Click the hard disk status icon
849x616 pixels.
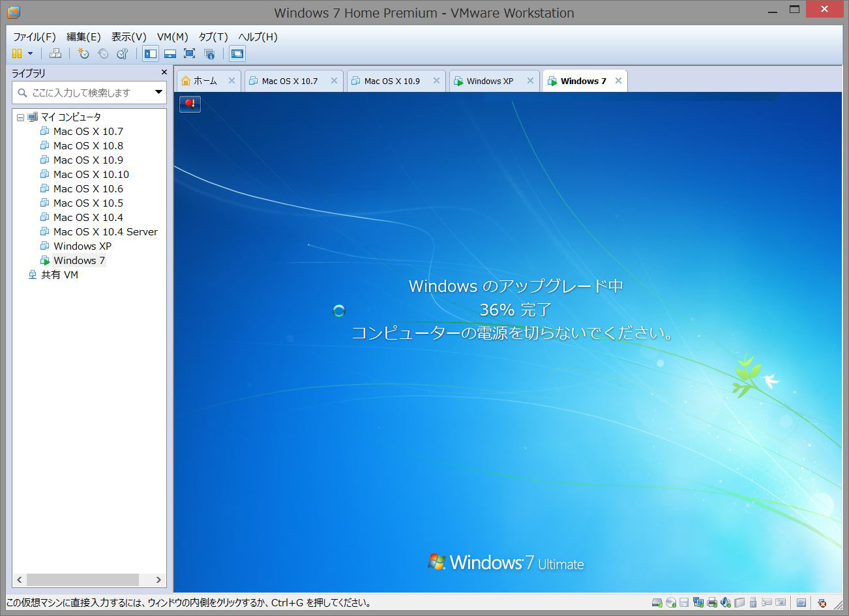pos(657,603)
